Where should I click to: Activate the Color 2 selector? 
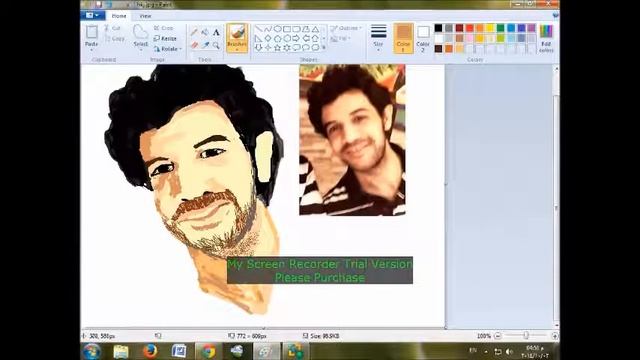(x=423, y=38)
